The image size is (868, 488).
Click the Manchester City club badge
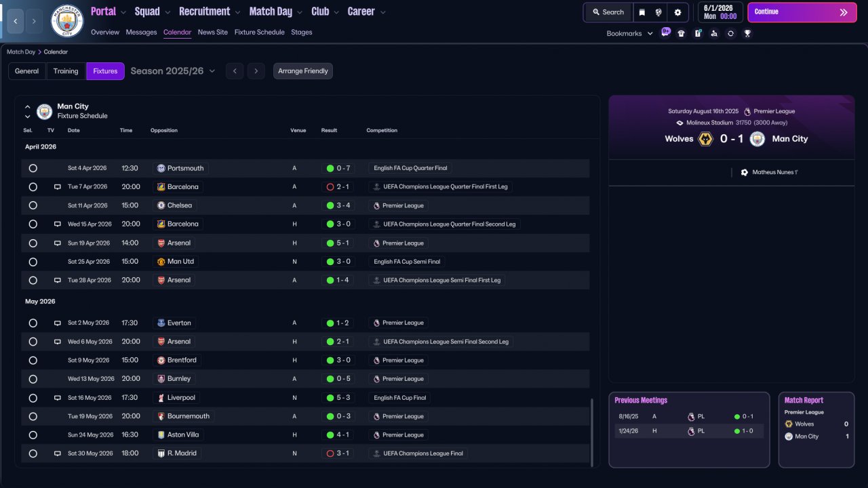pos(67,21)
